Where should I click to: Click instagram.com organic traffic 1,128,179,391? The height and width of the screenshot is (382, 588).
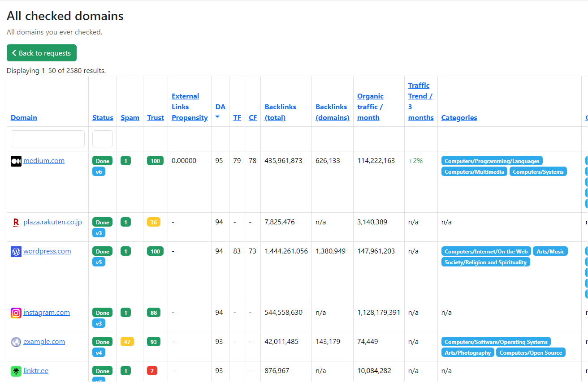(379, 312)
